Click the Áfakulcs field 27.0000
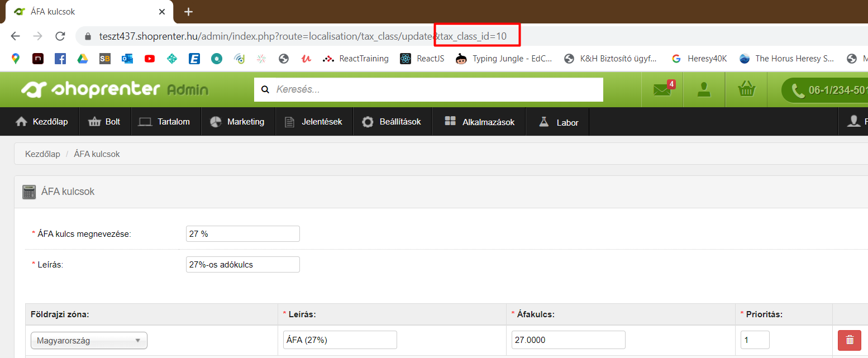 [569, 340]
